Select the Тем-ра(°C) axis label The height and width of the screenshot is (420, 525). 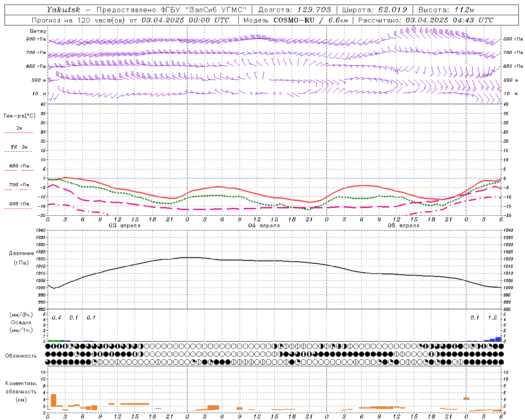pos(19,116)
